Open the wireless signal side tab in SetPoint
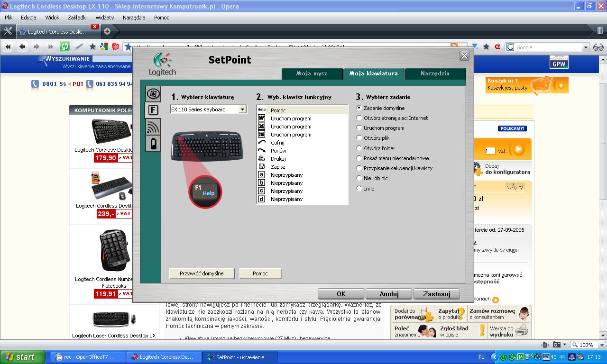 click(153, 127)
